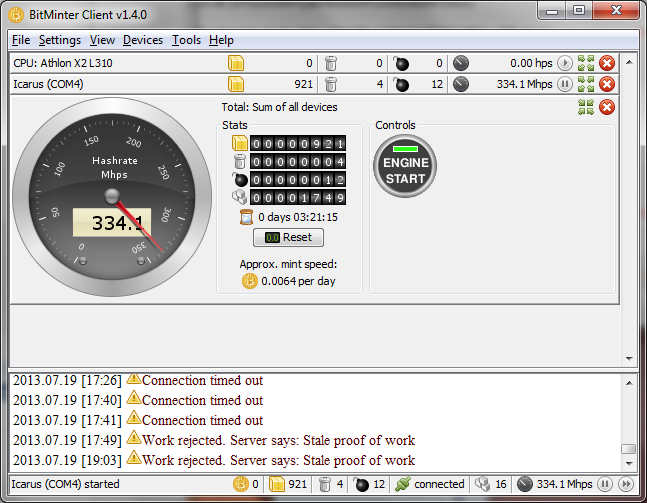
Task: Select the 17:26 Connection timed out log entry
Action: pos(138,380)
